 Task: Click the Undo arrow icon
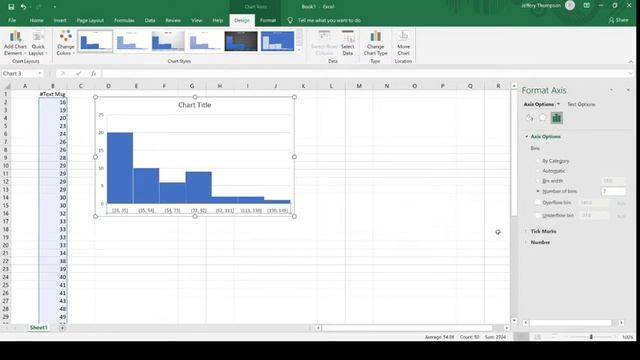[23, 7]
